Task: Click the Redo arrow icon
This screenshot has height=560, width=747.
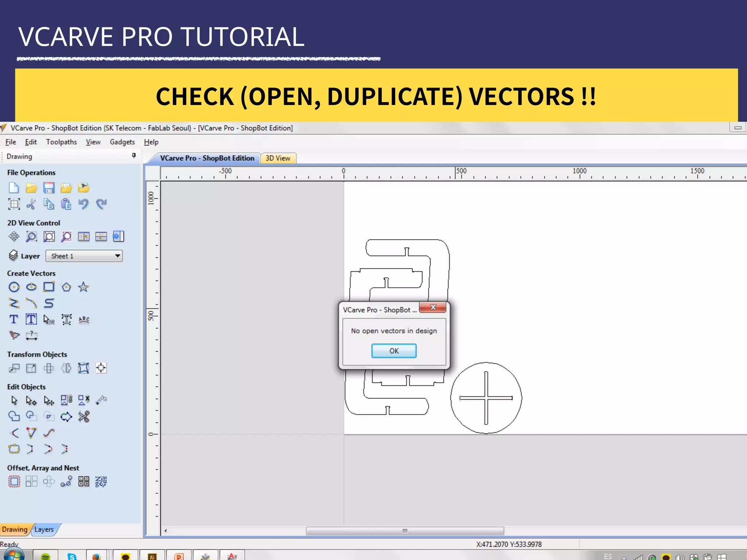Action: (101, 204)
